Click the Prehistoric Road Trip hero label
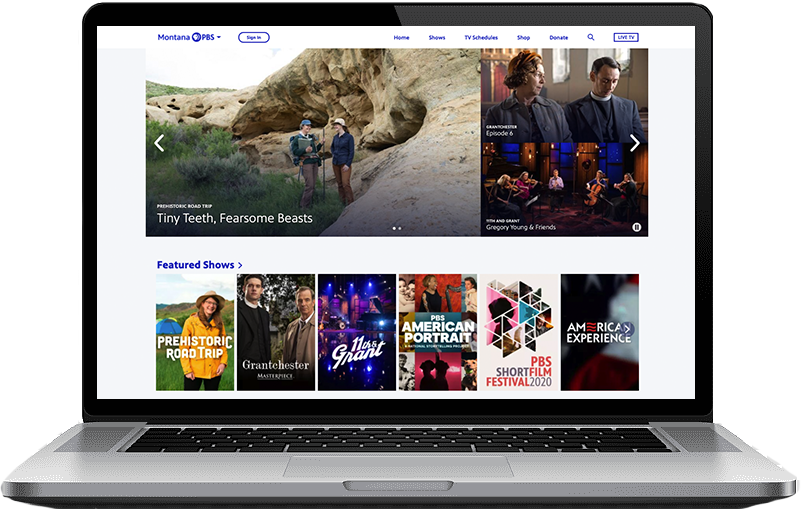The height and width of the screenshot is (509, 801). (184, 206)
